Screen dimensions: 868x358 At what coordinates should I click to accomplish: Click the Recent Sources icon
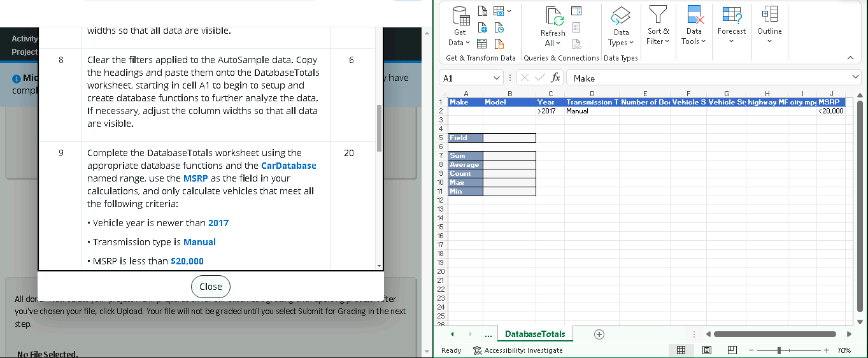499,28
